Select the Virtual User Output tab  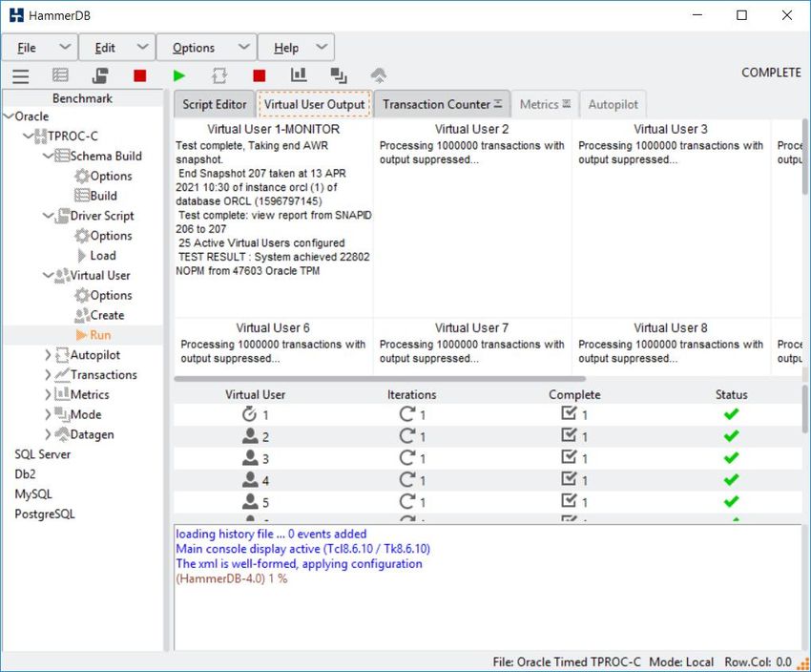[x=315, y=104]
